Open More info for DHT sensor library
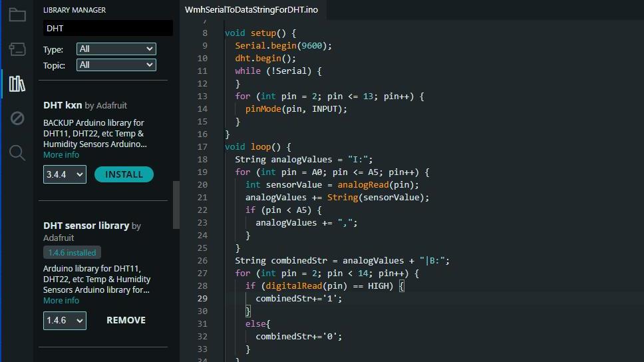Image resolution: width=644 pixels, height=362 pixels. [61, 300]
